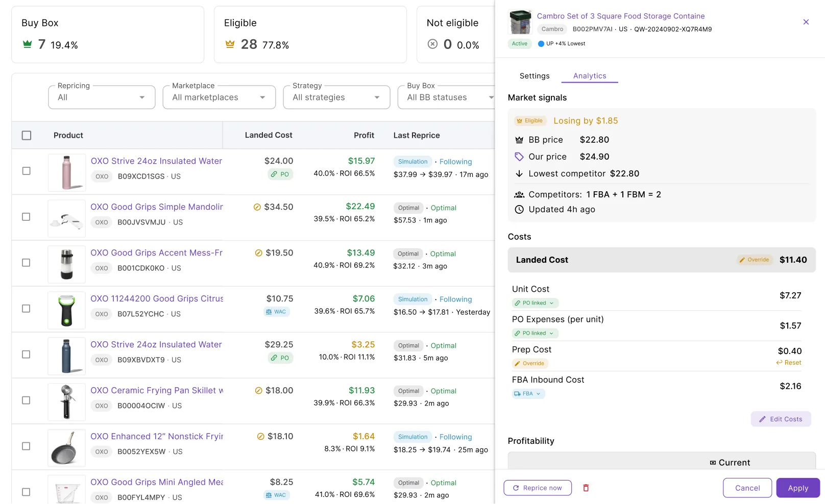825x504 pixels.
Task: Open the Strategy filter dropdown
Action: tap(336, 97)
